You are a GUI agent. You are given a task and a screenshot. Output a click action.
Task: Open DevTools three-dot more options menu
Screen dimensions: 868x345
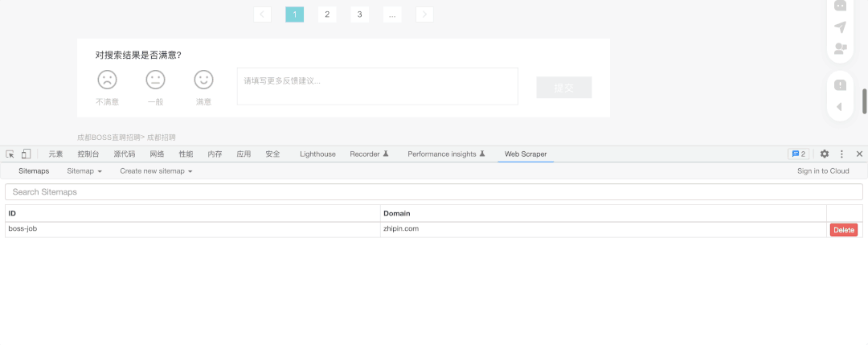841,154
